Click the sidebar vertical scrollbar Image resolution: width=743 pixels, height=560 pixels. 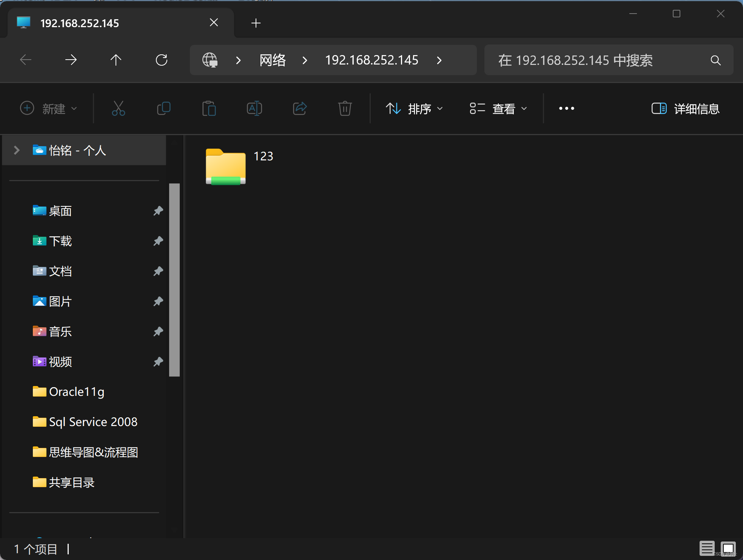[174, 280]
